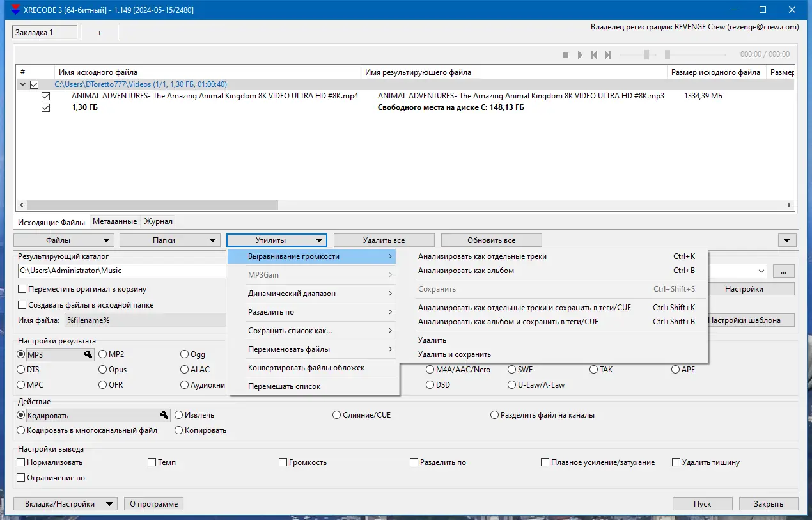Click the browse button for output folder
The width and height of the screenshot is (812, 520).
click(783, 271)
